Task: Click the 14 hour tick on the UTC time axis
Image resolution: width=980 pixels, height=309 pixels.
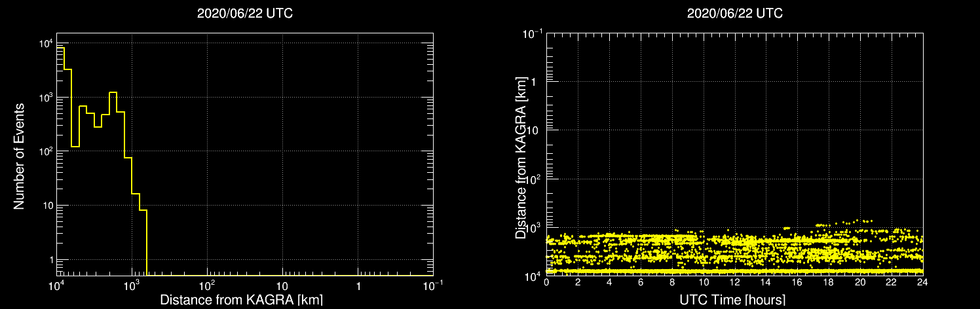Action: tap(766, 282)
